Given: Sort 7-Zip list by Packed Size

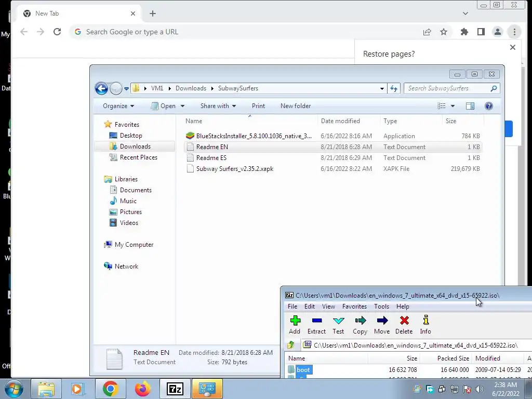Looking at the screenshot, I should pos(446,358).
